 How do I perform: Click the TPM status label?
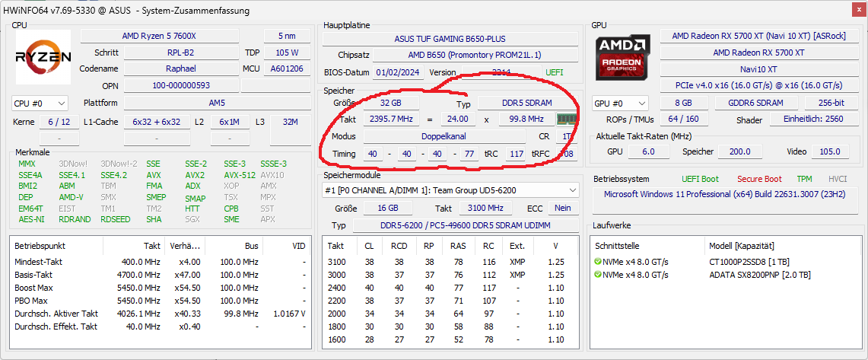pos(804,179)
